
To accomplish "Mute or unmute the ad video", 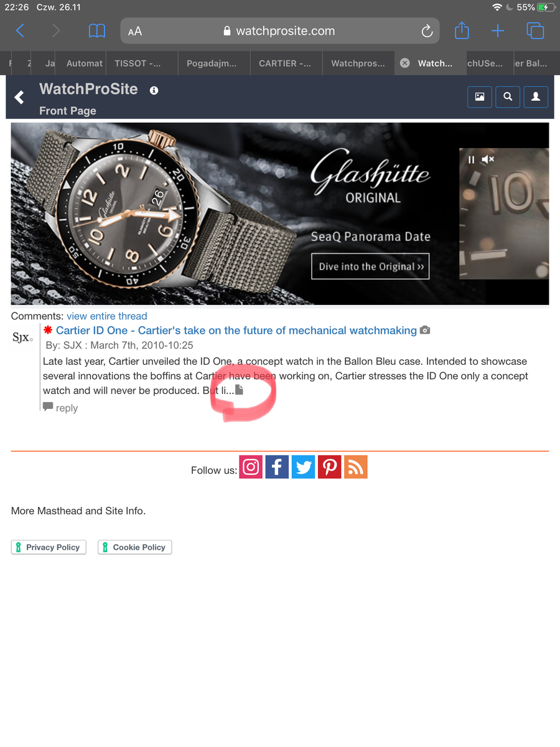I will (488, 159).
